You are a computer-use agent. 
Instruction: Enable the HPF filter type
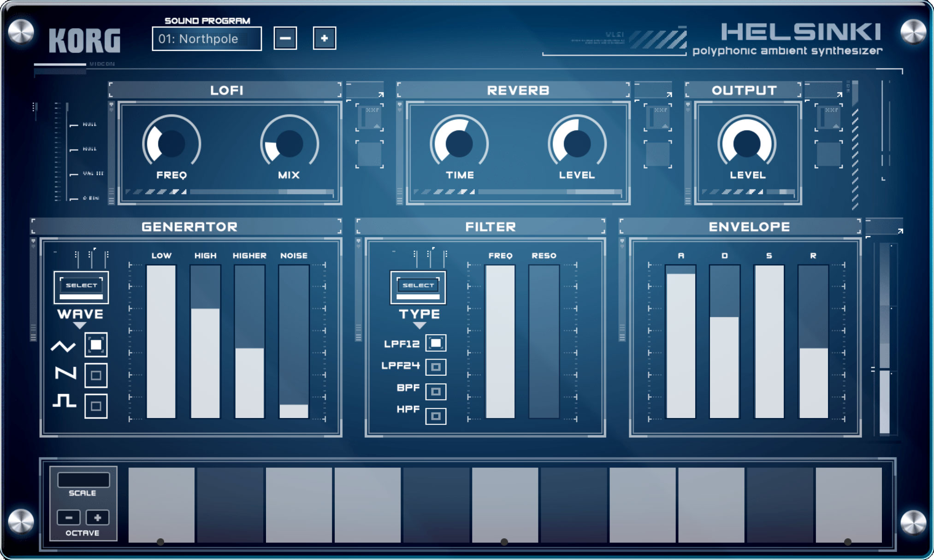coord(436,416)
